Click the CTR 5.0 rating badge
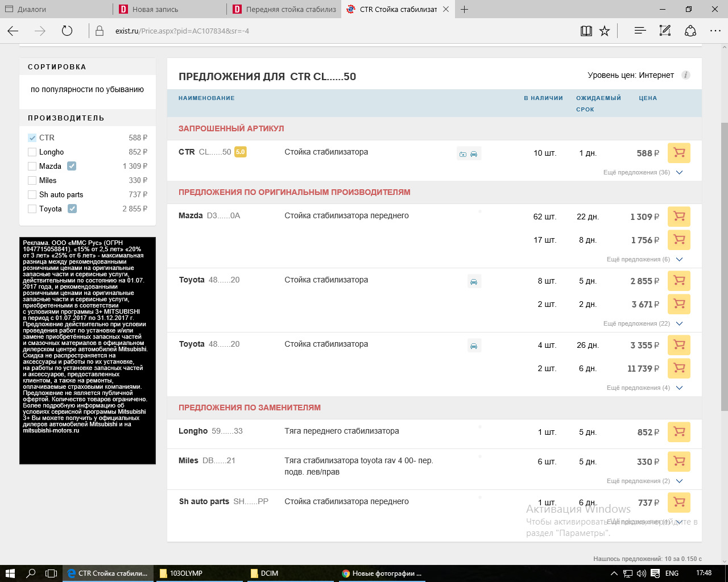The image size is (728, 582). [x=241, y=152]
